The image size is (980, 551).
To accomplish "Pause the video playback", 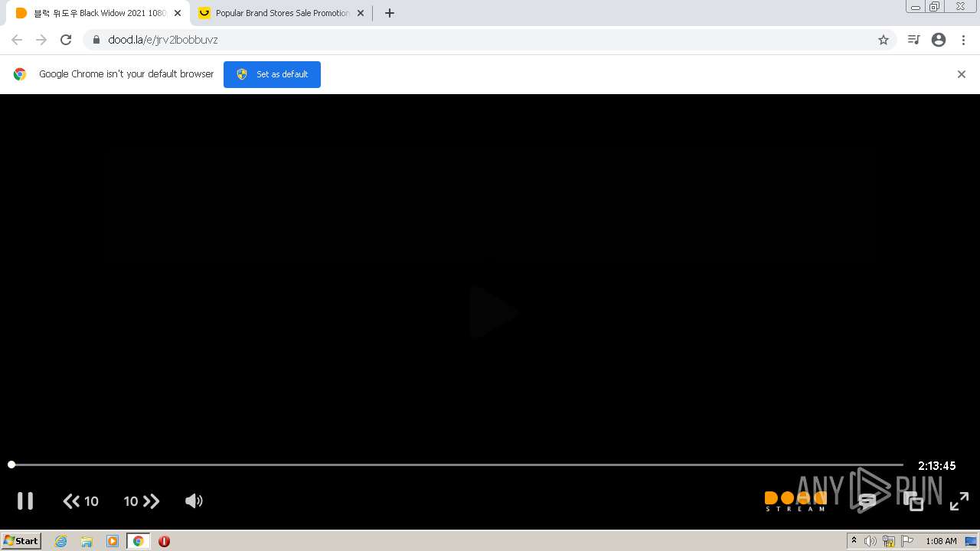I will click(x=25, y=501).
